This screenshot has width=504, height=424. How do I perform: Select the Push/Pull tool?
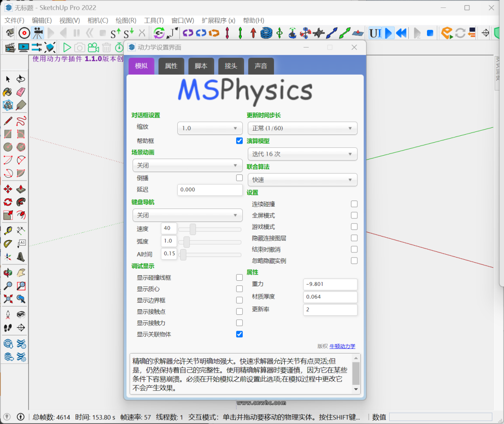click(x=21, y=189)
